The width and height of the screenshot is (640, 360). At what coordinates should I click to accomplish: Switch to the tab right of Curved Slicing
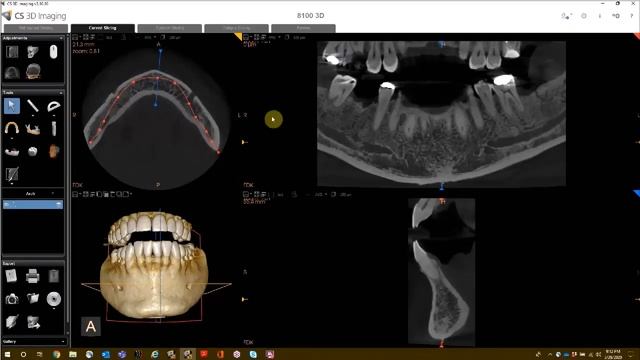coord(169,28)
